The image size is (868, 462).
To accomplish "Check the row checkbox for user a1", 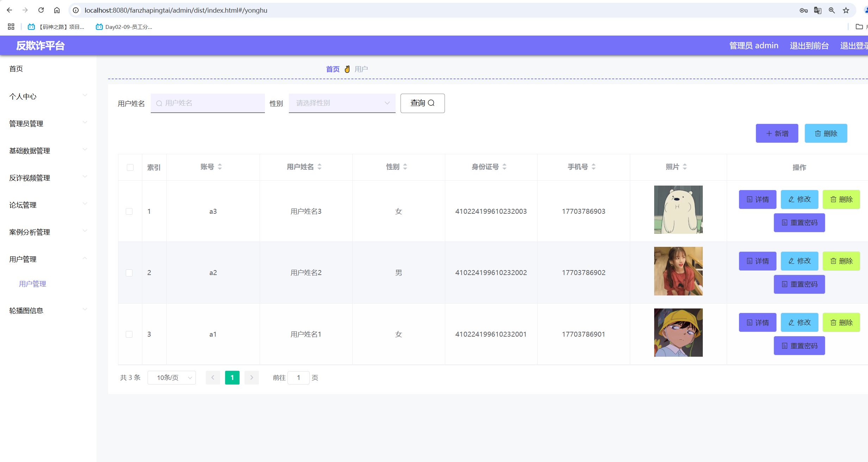I will click(x=129, y=334).
